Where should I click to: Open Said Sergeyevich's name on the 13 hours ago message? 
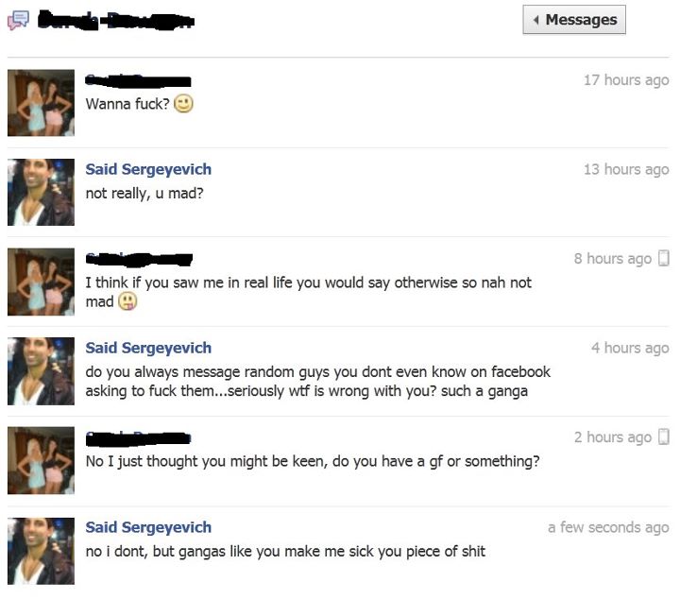tap(148, 169)
